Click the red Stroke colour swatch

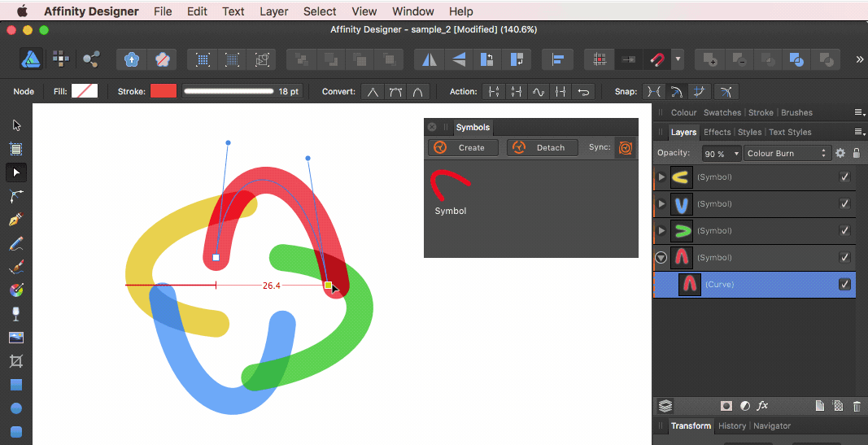pos(164,91)
